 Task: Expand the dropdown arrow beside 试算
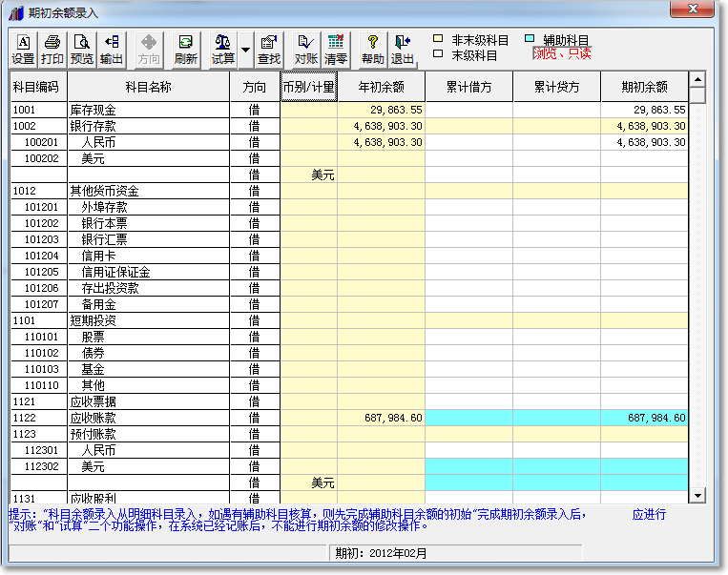(246, 50)
